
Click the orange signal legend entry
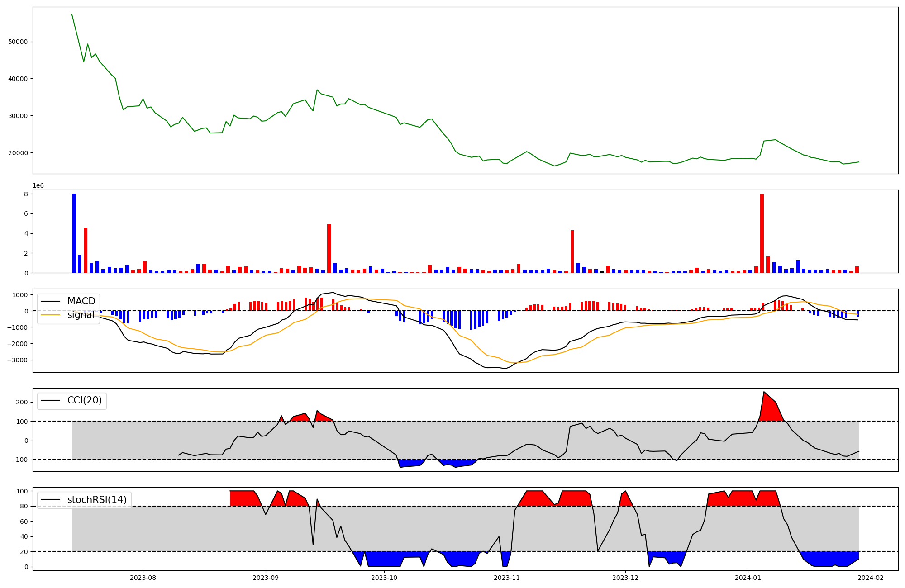(81, 315)
